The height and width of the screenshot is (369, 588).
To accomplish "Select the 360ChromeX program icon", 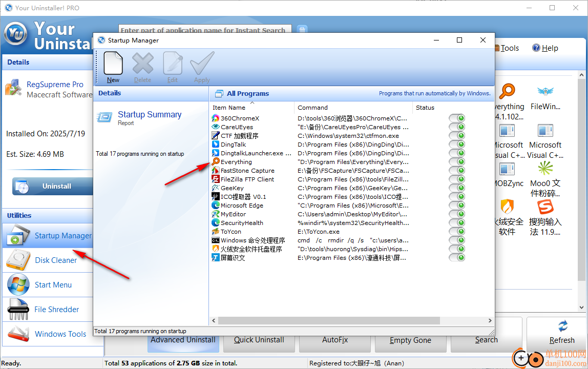I will tap(215, 118).
